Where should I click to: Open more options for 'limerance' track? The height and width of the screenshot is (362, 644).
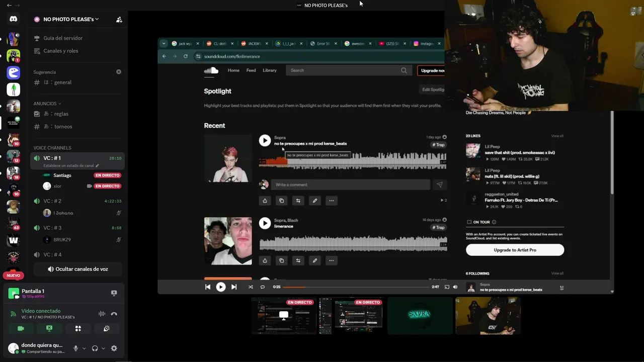tap(331, 260)
